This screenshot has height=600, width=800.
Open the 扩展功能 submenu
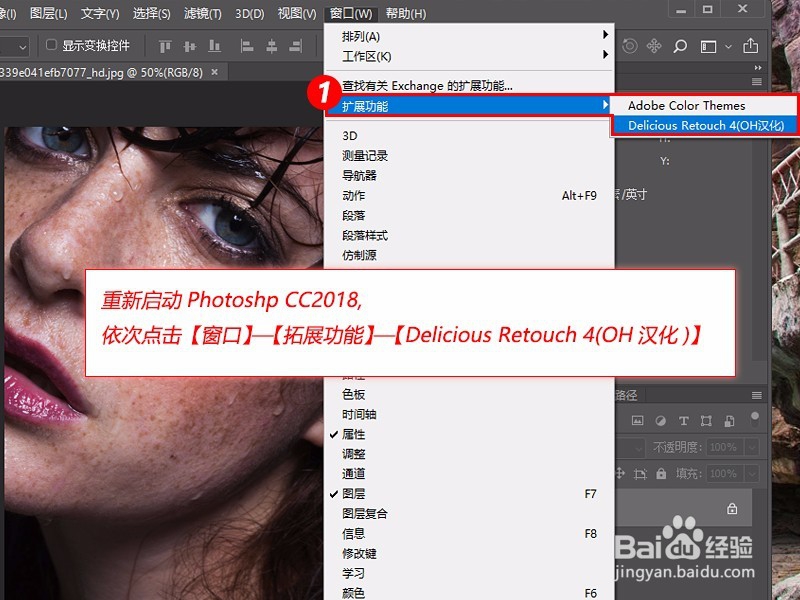coord(469,106)
